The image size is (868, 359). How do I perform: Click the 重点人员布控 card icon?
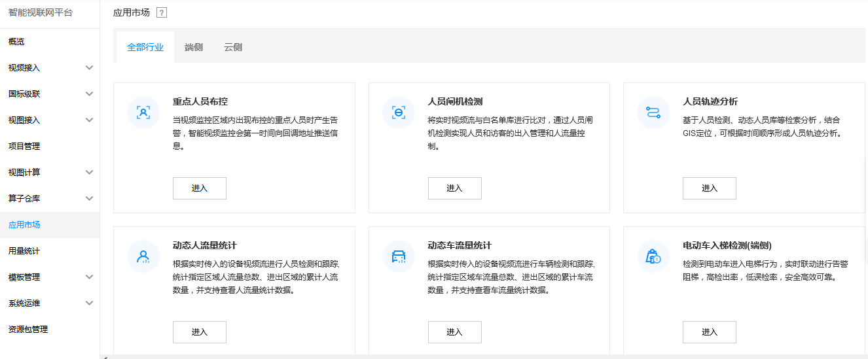point(143,112)
